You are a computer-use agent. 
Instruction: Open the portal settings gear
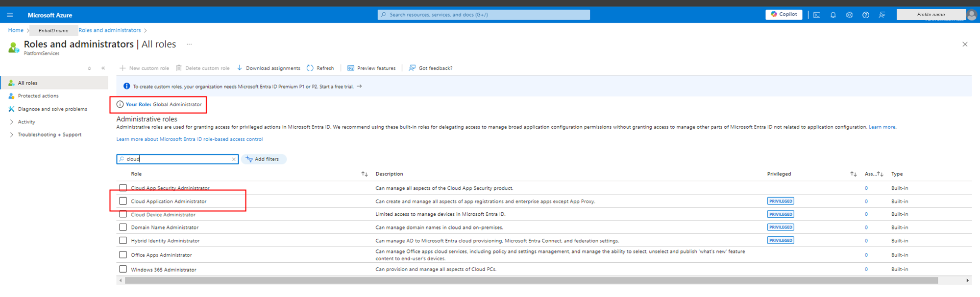(x=849, y=15)
